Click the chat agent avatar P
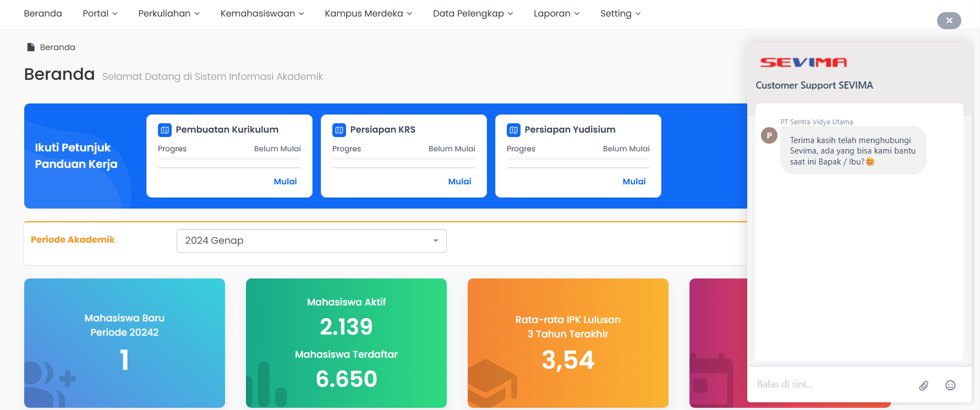The height and width of the screenshot is (410, 980). click(x=769, y=135)
